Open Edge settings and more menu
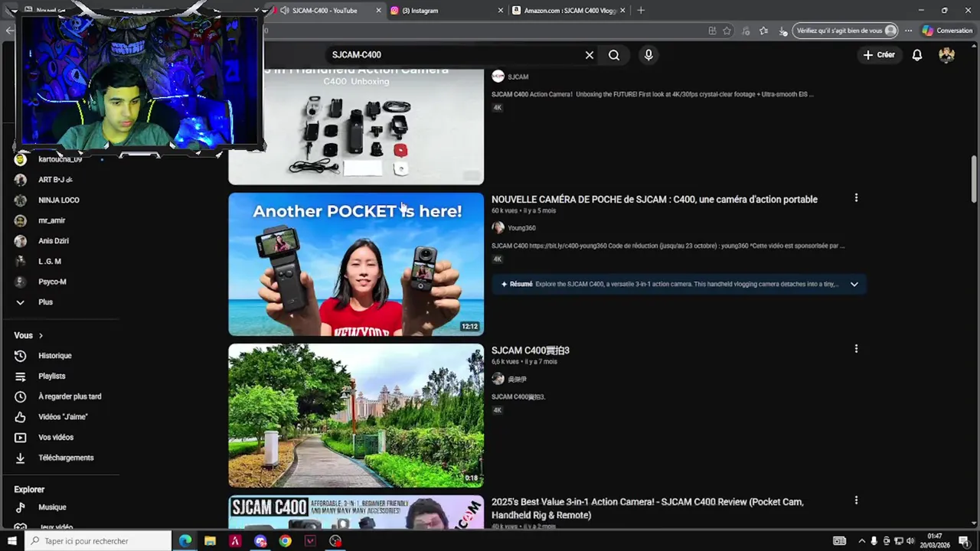Image resolution: width=980 pixels, height=551 pixels. (x=909, y=31)
